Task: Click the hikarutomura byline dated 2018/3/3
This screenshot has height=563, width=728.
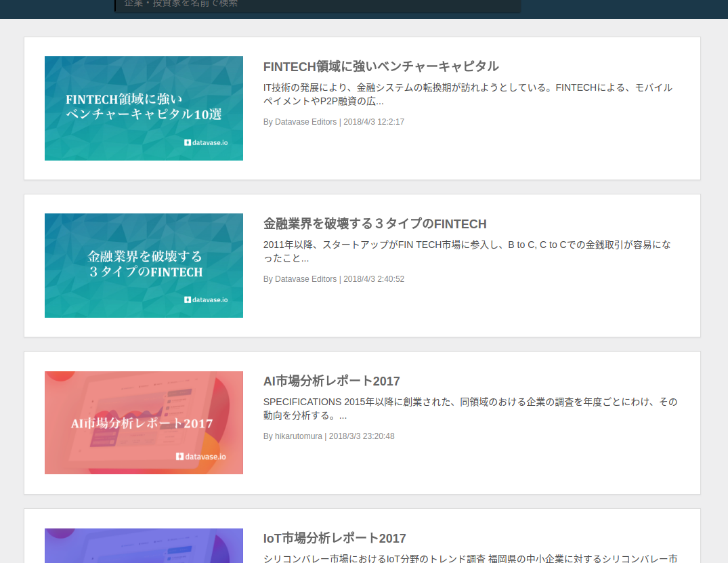Action: pyautogui.click(x=328, y=436)
